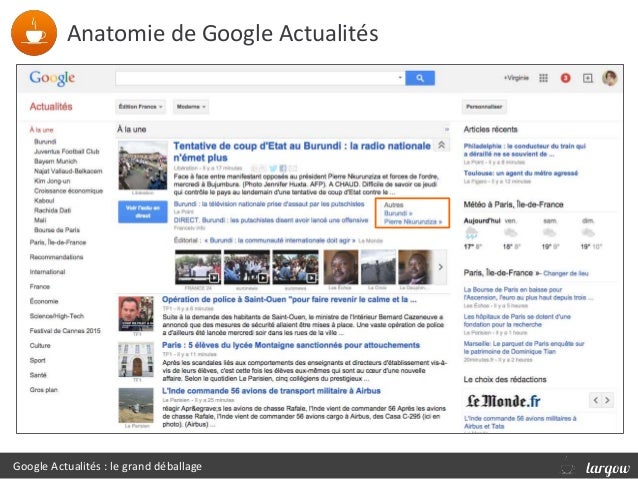Image resolution: width=638 pixels, height=479 pixels.
Task: Open Culture section
Action: [x=40, y=345]
